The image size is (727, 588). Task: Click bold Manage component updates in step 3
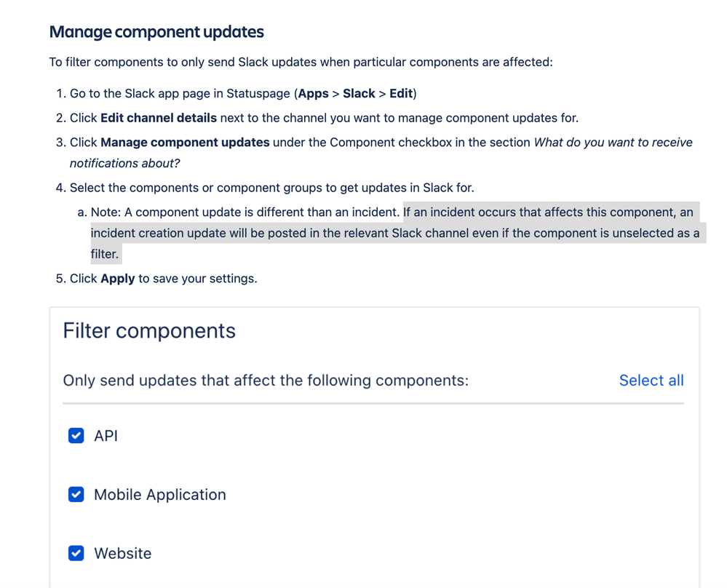(185, 142)
